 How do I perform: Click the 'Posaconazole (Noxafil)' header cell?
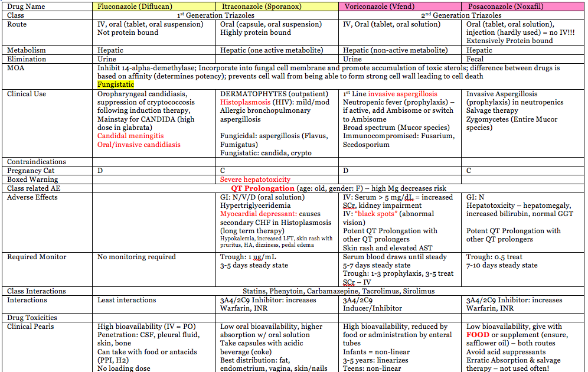point(522,6)
